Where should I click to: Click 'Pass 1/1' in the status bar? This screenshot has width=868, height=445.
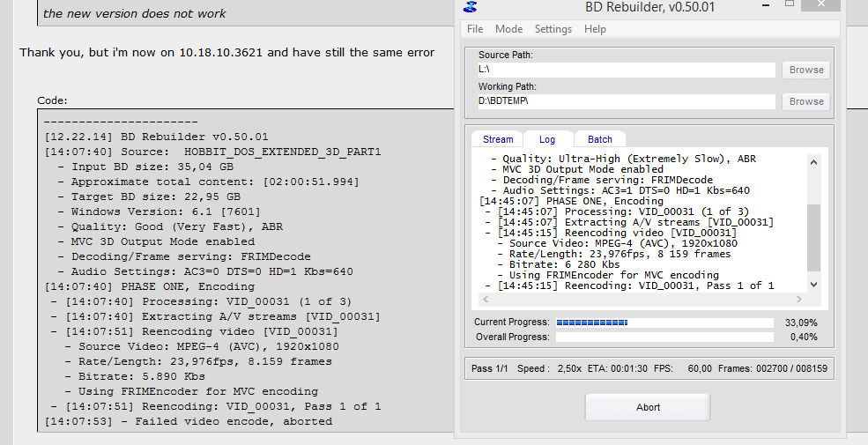point(489,368)
